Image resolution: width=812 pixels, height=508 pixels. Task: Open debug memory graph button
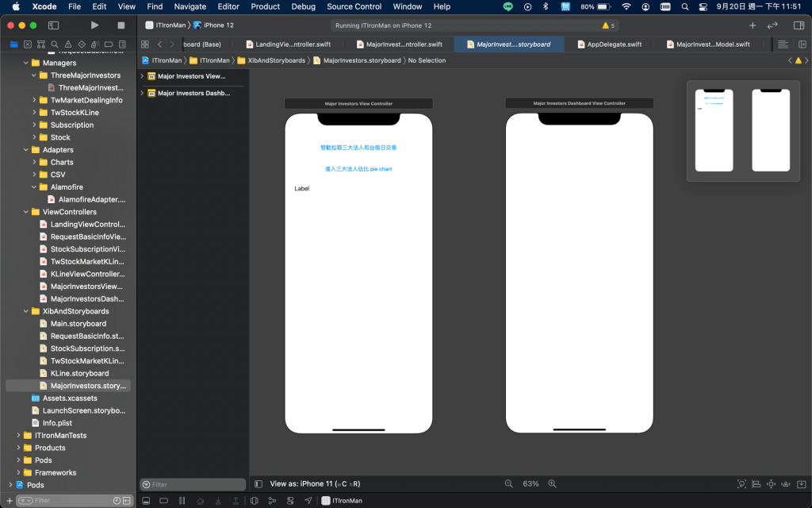coord(272,501)
